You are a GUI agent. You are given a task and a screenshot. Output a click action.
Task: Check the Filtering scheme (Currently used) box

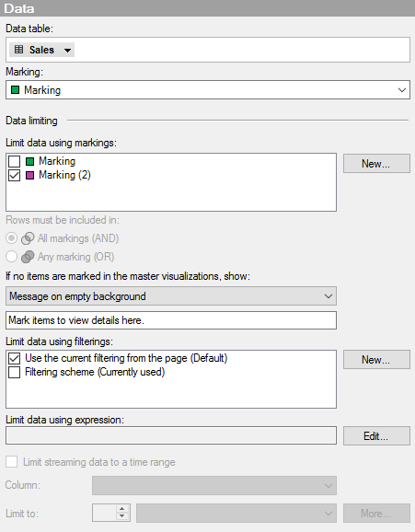pos(14,372)
